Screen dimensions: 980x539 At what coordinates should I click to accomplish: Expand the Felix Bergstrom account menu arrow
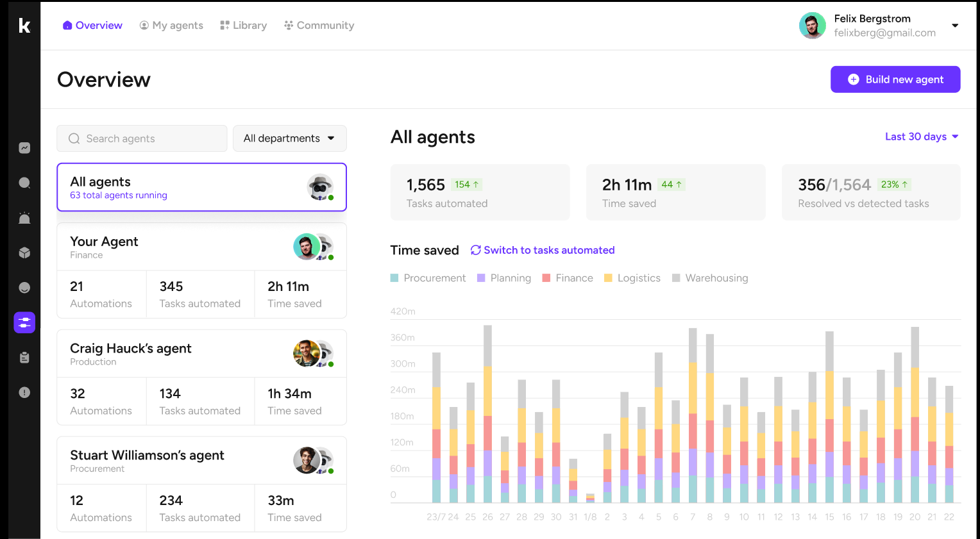(x=955, y=26)
